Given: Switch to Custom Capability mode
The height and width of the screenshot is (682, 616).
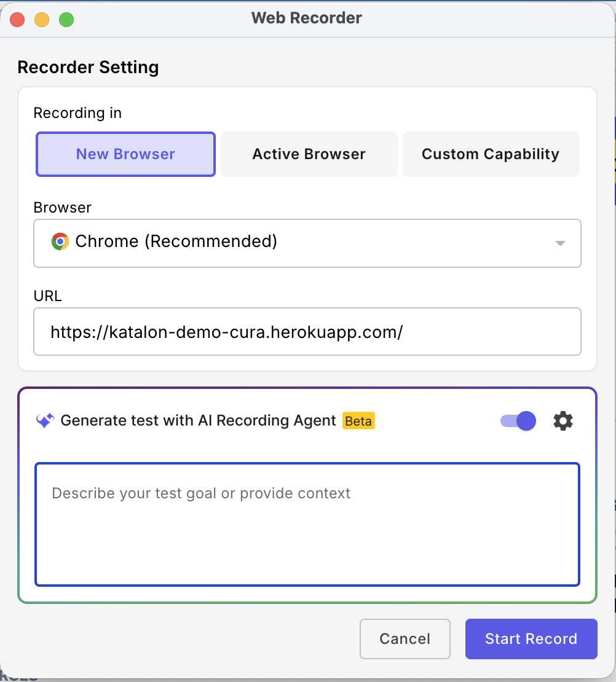Looking at the screenshot, I should click(490, 154).
